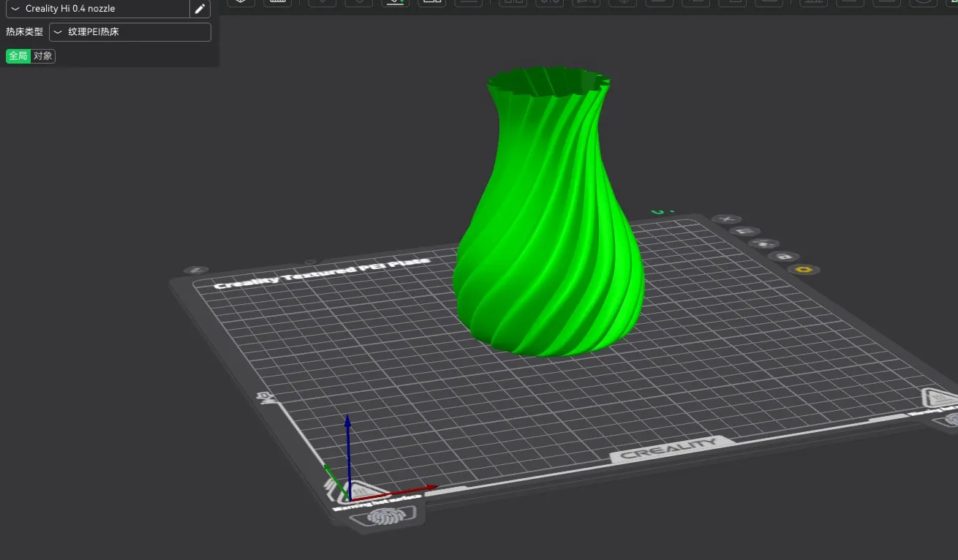958x560 pixels.
Task: Click the arrange objects icon beside the plate
Action: [764, 243]
